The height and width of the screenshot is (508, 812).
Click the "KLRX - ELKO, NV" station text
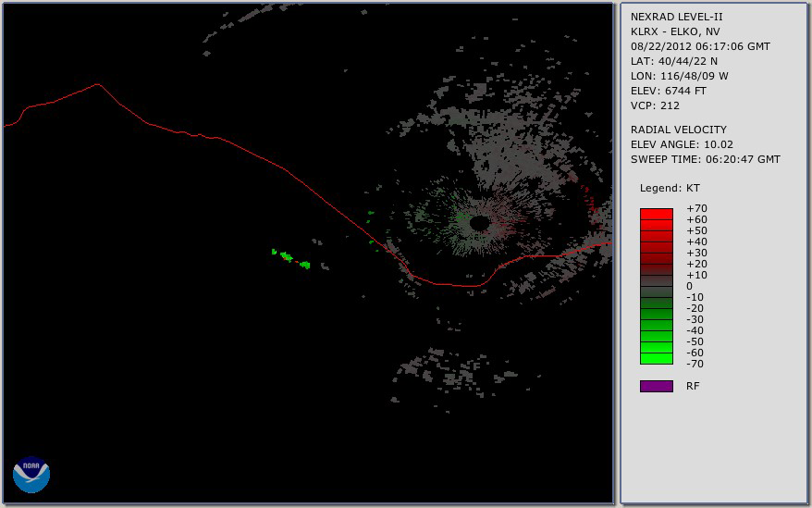(x=675, y=31)
